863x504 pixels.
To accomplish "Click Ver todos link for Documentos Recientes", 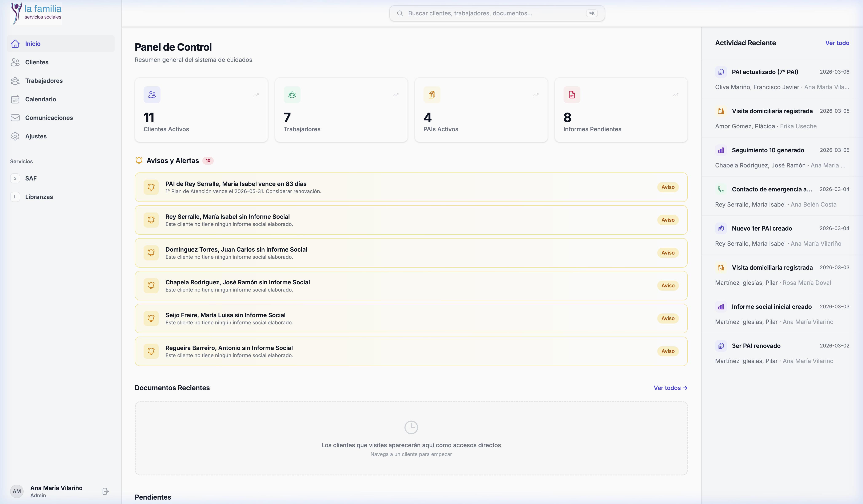I will point(670,388).
